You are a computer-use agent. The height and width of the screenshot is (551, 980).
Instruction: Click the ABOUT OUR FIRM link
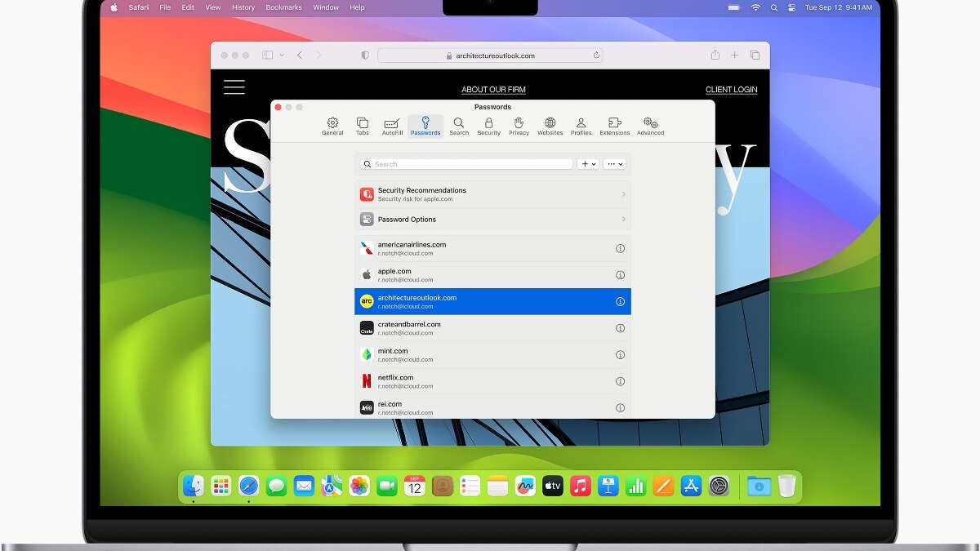493,90
